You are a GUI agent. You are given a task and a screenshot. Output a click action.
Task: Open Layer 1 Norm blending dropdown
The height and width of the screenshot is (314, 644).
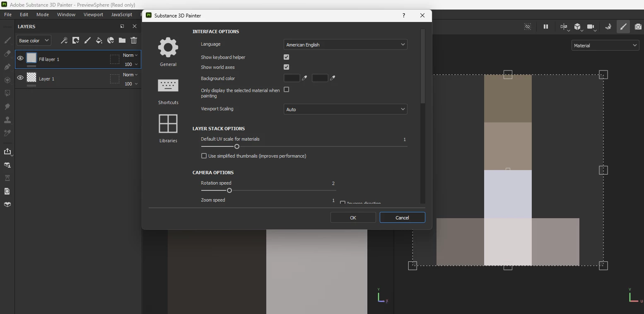130,75
